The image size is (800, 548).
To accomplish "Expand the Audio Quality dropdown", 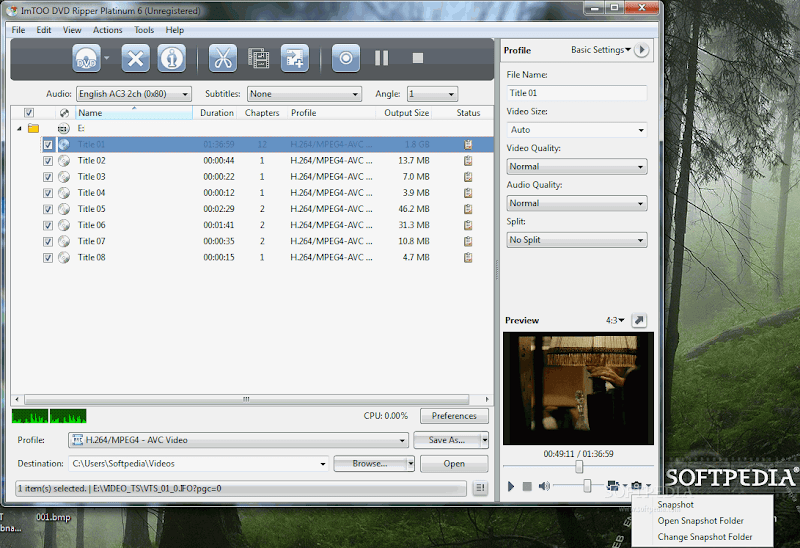I will point(577,204).
